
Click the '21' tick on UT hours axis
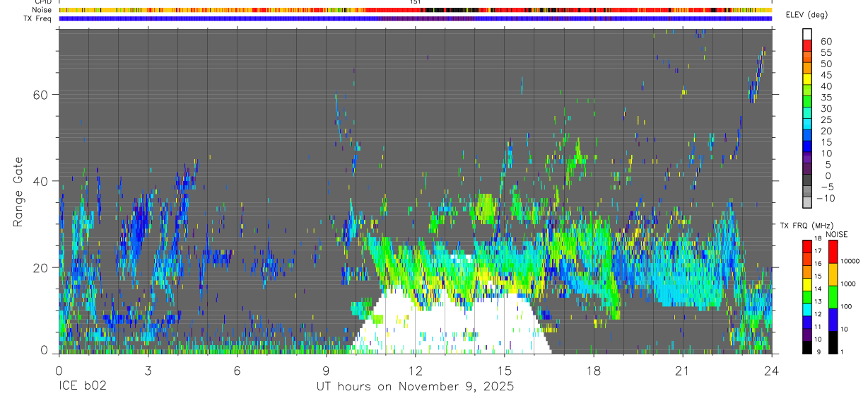(x=682, y=371)
